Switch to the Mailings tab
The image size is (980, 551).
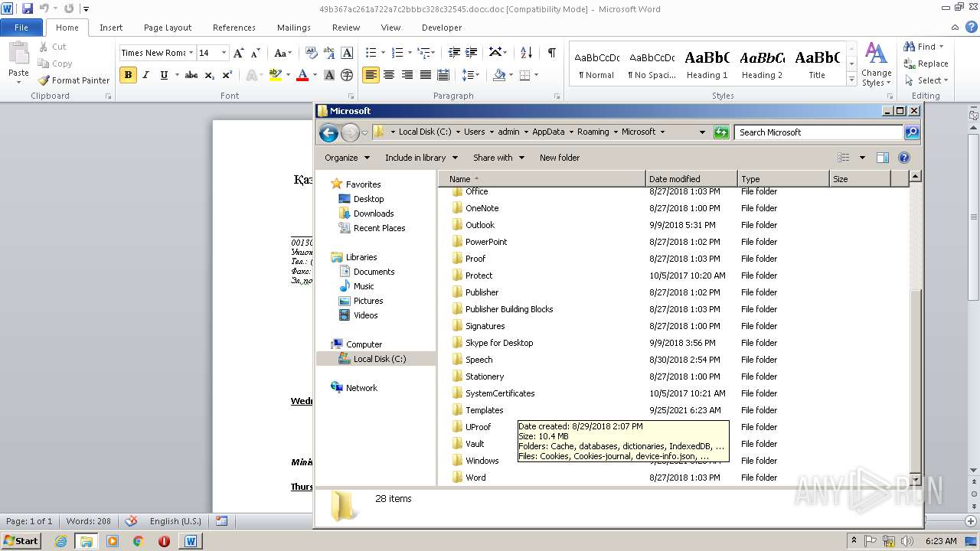coord(294,28)
